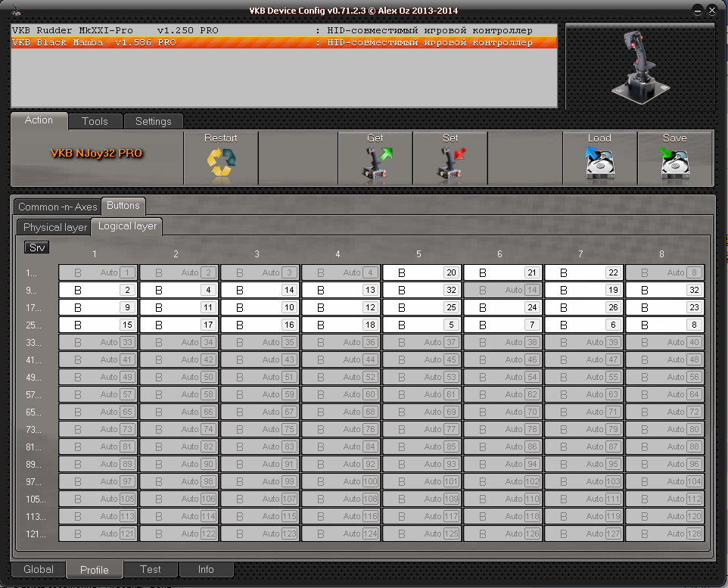Screen dimensions: 728x588
Task: Click the Save disk icon
Action: tap(674, 163)
